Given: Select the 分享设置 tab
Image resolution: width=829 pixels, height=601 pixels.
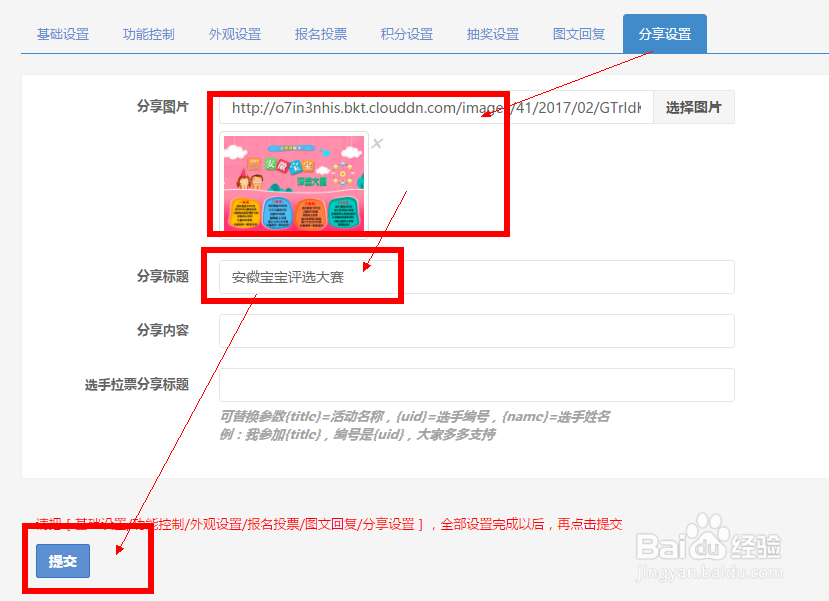Looking at the screenshot, I should (665, 34).
